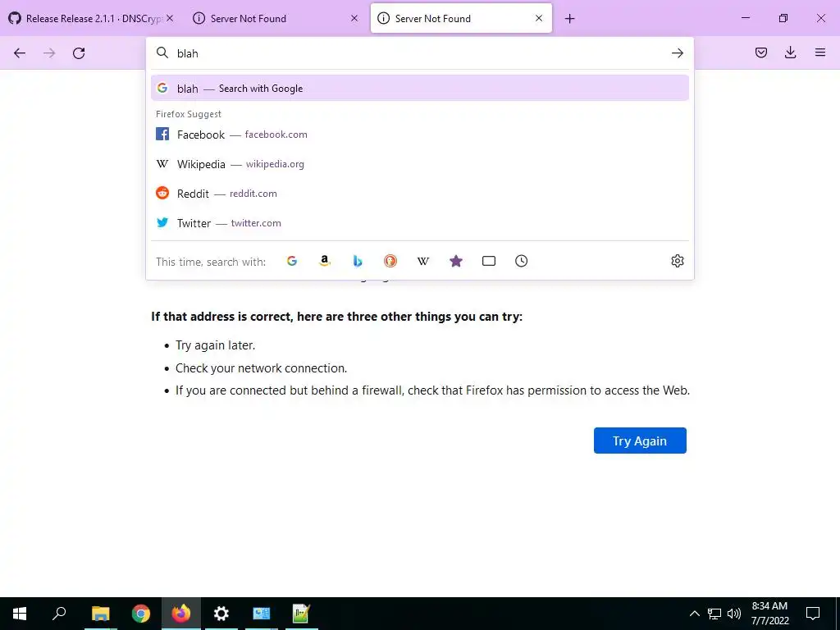Open the Action Center notifications
The image size is (840, 630).
click(x=813, y=614)
